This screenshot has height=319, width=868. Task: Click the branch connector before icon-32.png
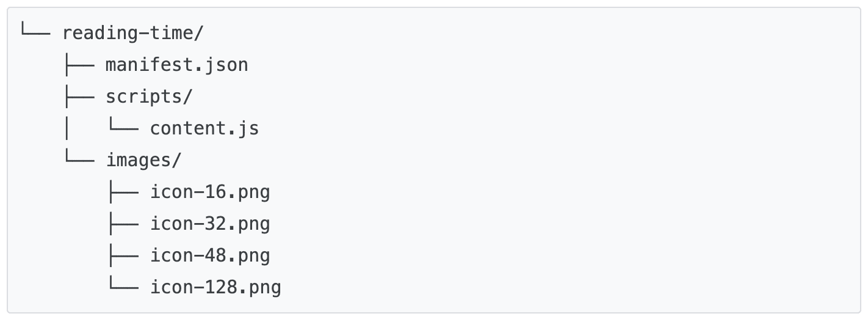pyautogui.click(x=122, y=224)
